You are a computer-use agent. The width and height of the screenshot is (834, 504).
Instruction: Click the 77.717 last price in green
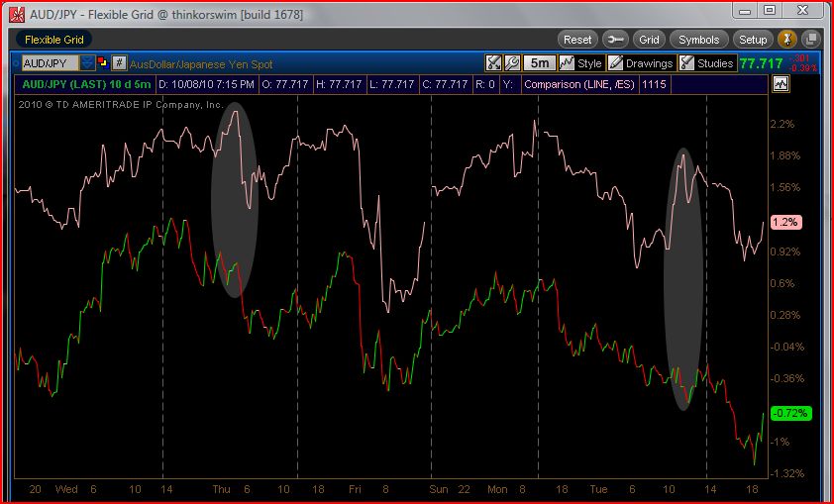(761, 63)
